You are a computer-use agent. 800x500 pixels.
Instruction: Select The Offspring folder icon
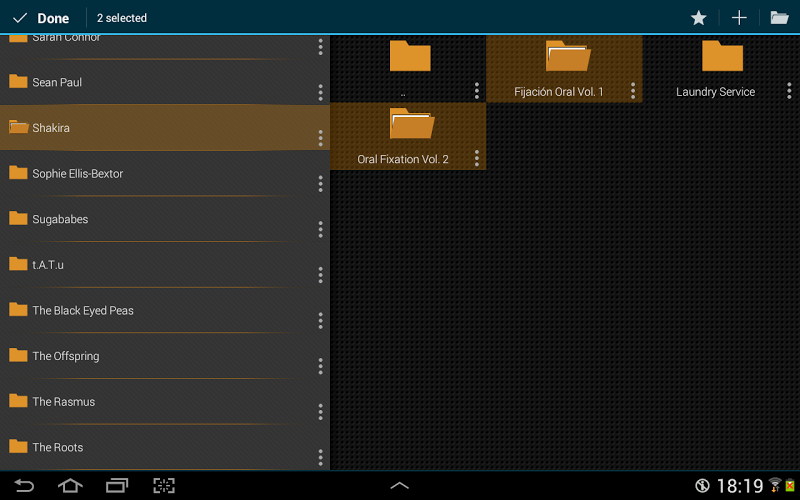18,355
